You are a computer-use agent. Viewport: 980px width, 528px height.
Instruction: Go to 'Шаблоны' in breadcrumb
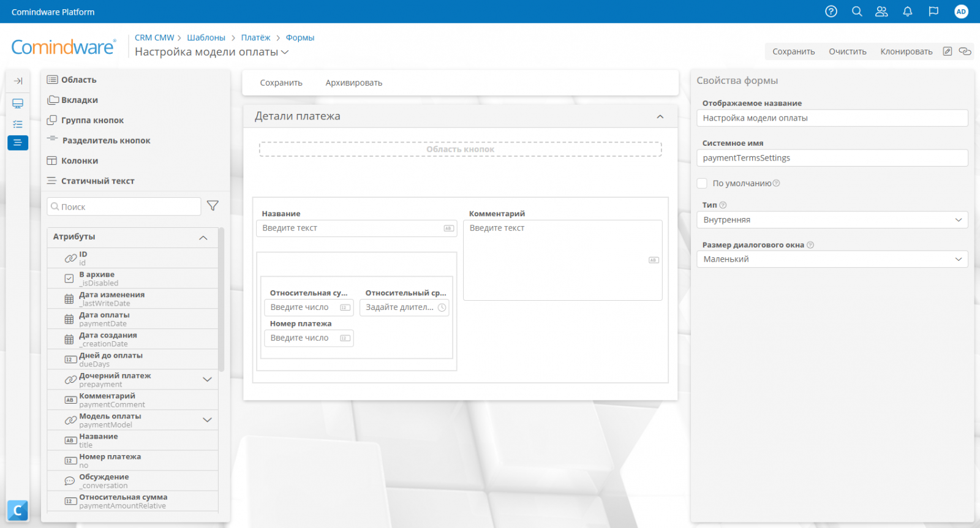pyautogui.click(x=206, y=37)
